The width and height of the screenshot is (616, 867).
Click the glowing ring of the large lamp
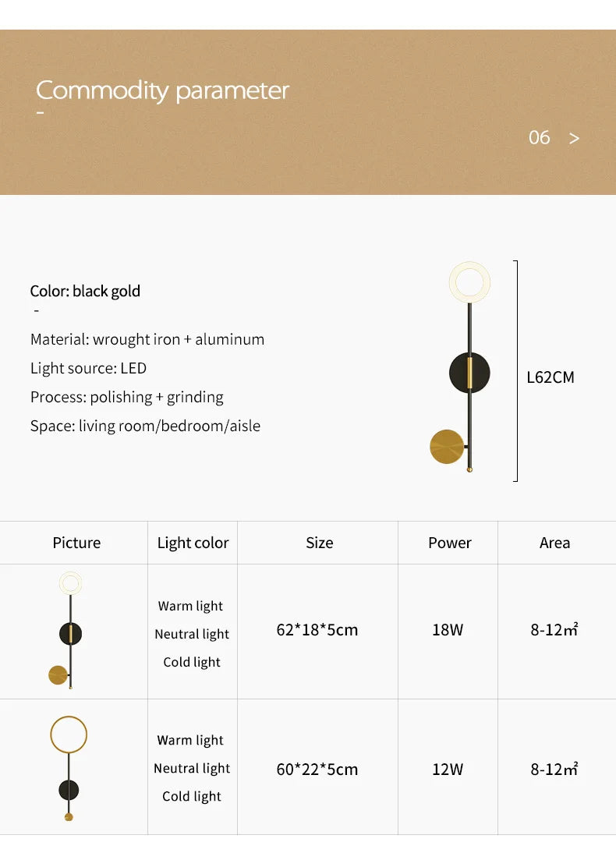coord(469,282)
